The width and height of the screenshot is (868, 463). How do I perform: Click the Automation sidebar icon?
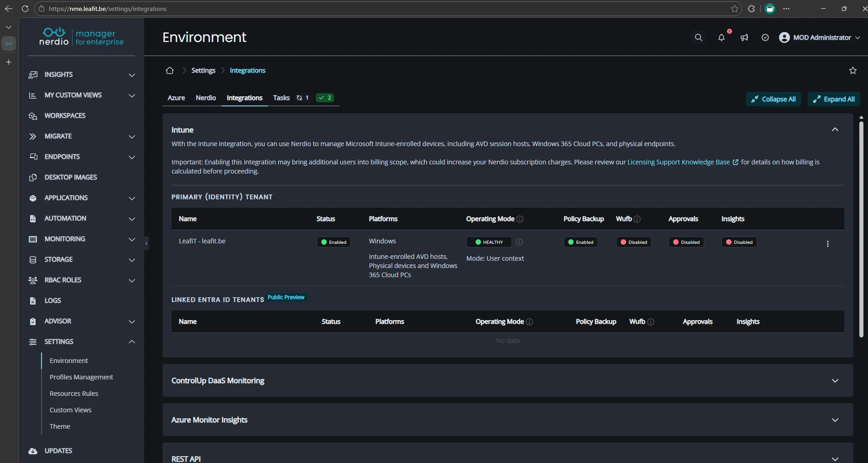[33, 219]
